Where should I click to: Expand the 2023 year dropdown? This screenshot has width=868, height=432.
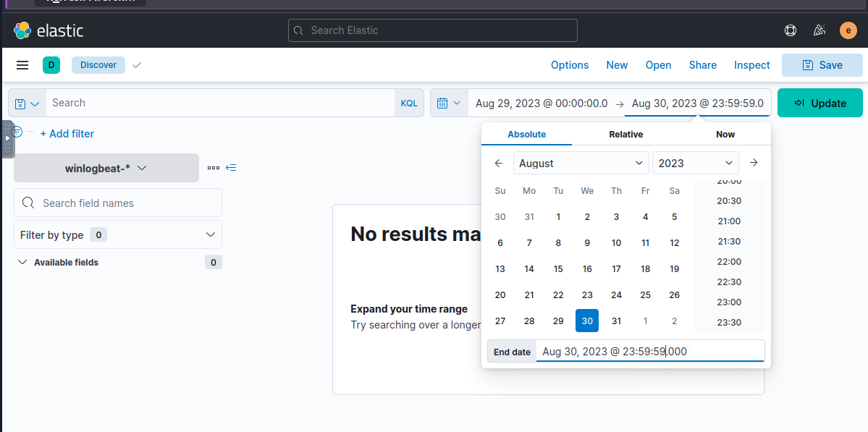point(695,163)
